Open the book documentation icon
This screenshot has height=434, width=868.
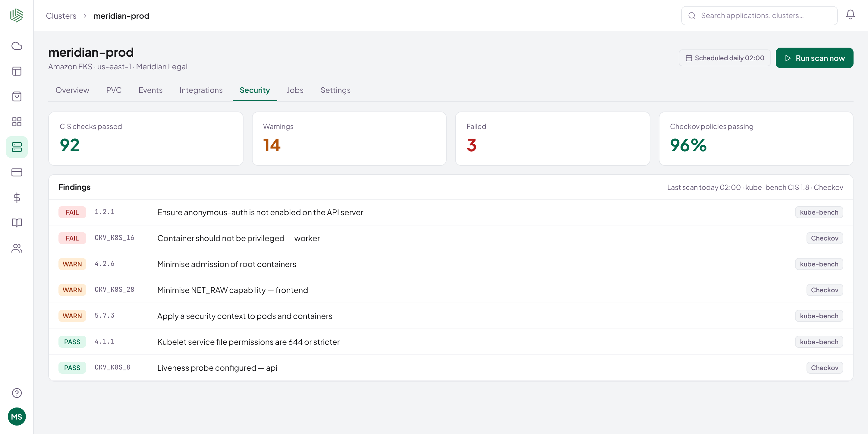pyautogui.click(x=17, y=223)
